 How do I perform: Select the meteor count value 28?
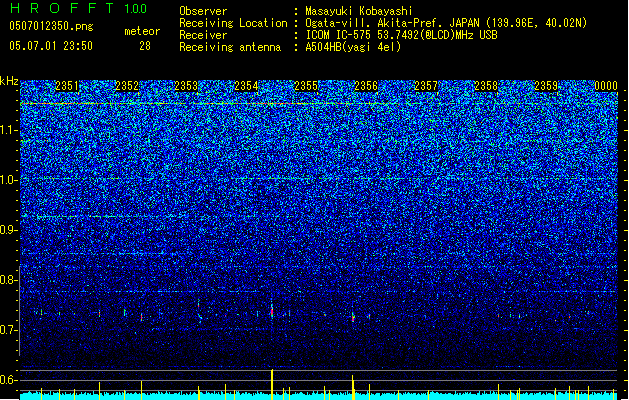145,46
